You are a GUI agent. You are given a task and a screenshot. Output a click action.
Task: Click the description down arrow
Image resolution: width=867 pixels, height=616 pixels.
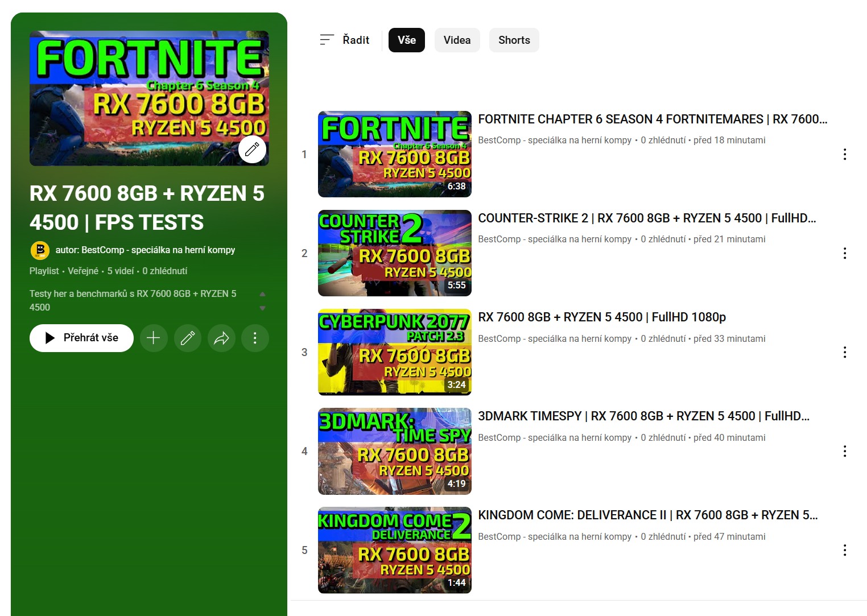(262, 308)
